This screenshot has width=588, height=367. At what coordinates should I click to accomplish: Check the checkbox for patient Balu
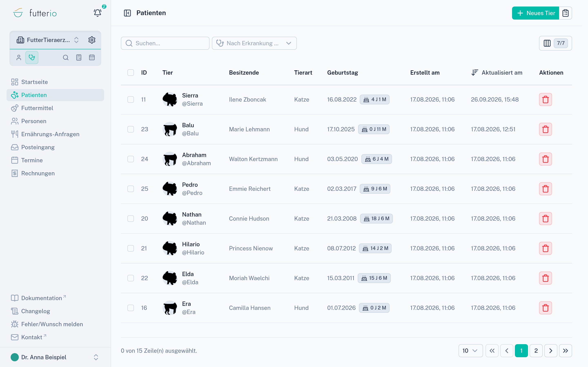point(131,129)
